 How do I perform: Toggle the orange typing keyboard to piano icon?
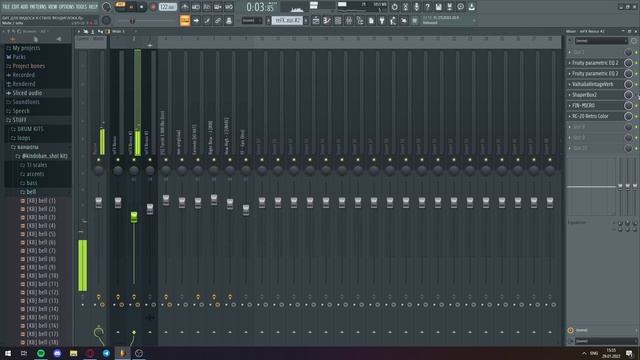(185, 20)
